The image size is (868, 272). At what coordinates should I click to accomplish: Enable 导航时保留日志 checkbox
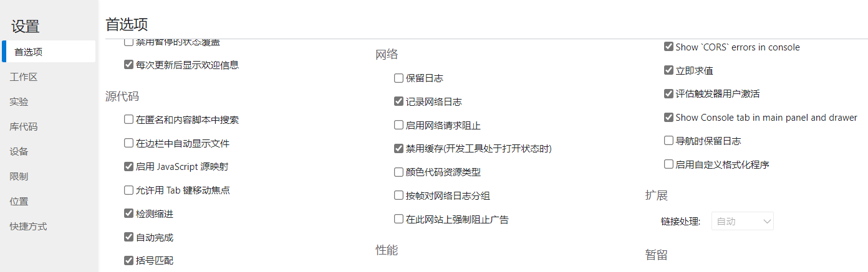pos(669,141)
